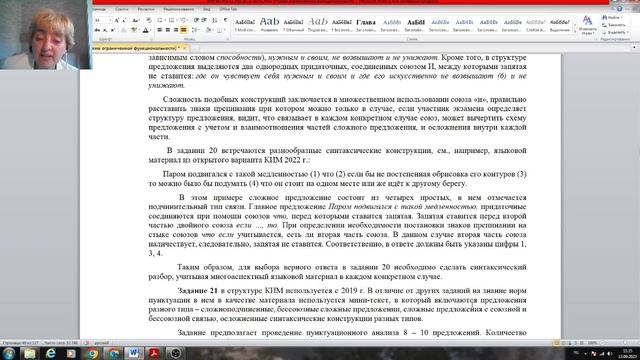Apply the 'Подзаголовок' italic style
Viewport: 640px width, 360px height.
point(318,25)
